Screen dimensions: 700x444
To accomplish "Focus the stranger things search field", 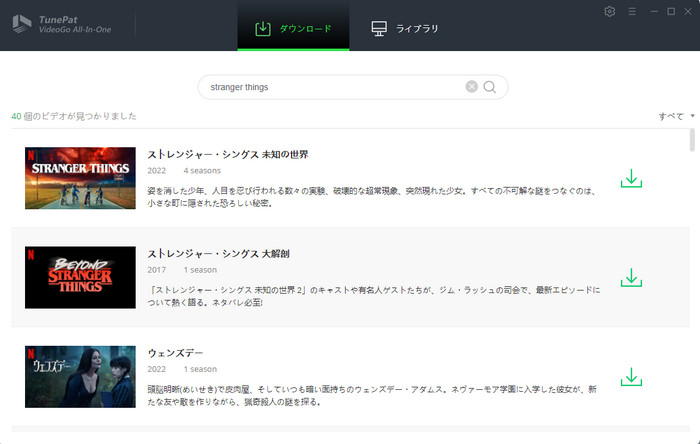I will pos(353,87).
